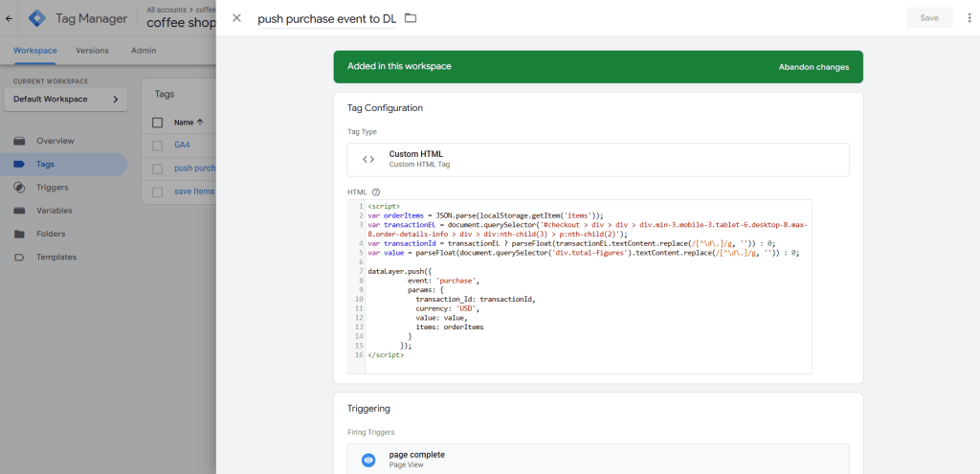Click inside the HTML code editor
The height and width of the screenshot is (474, 980).
tap(579, 286)
